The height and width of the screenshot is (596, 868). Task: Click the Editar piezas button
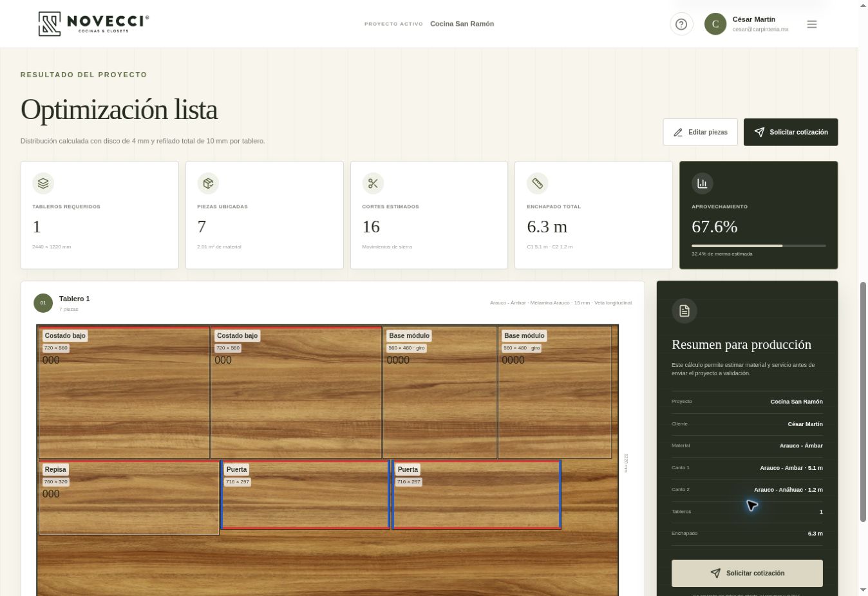(x=701, y=132)
